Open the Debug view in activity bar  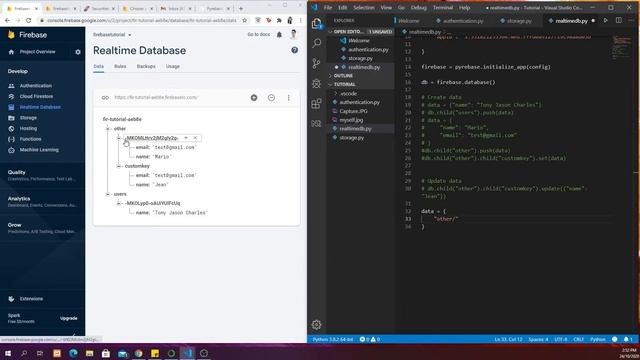[x=316, y=83]
